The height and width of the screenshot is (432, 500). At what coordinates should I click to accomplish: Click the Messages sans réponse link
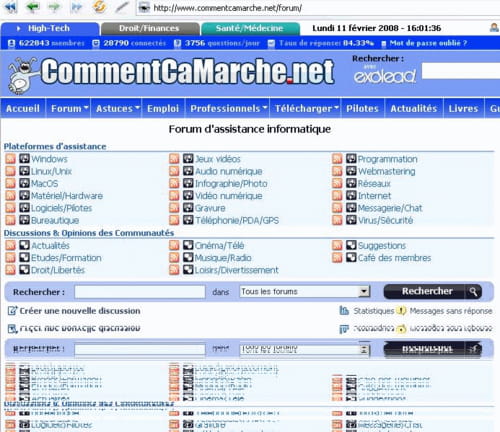click(451, 311)
